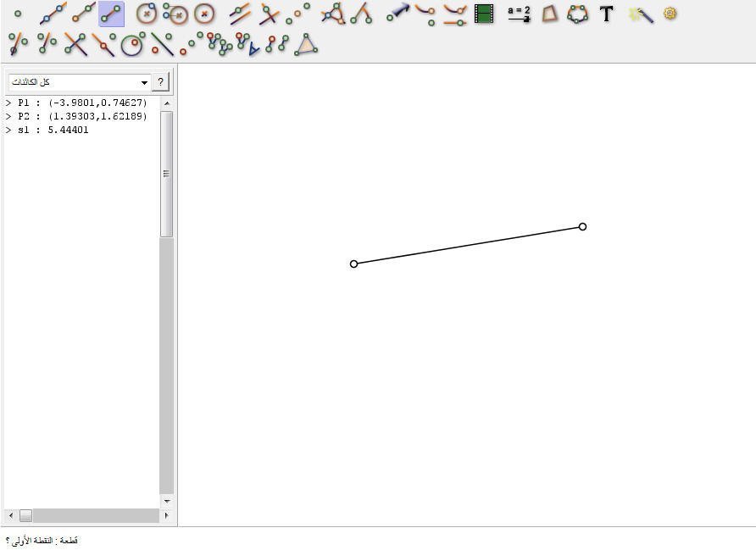Click the macro icon with a blue arrowhead
756x550 pixels.
[x=248, y=44]
